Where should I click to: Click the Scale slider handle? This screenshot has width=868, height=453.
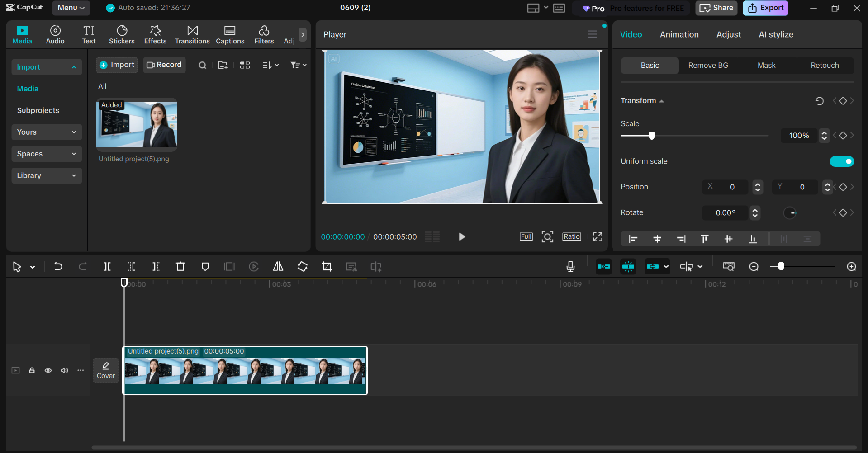652,136
